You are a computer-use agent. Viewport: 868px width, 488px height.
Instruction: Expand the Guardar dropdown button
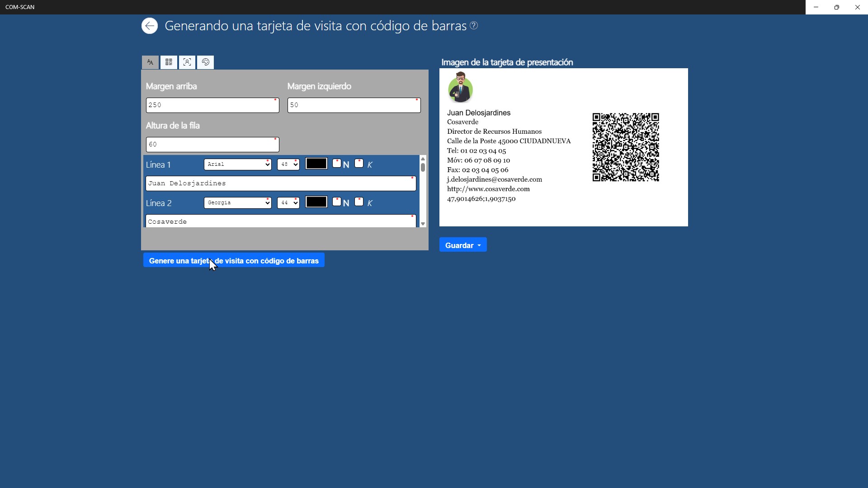(x=463, y=245)
